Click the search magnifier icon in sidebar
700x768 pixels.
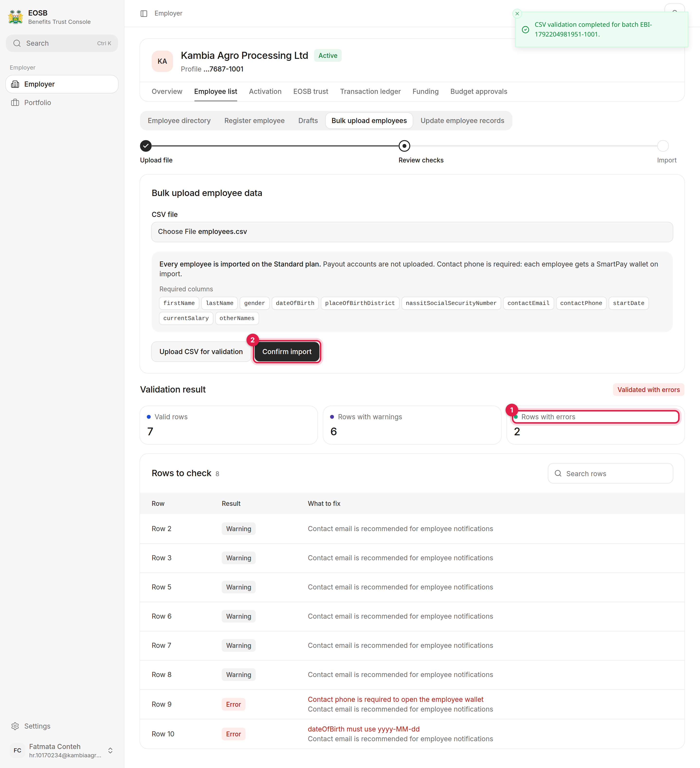point(17,44)
